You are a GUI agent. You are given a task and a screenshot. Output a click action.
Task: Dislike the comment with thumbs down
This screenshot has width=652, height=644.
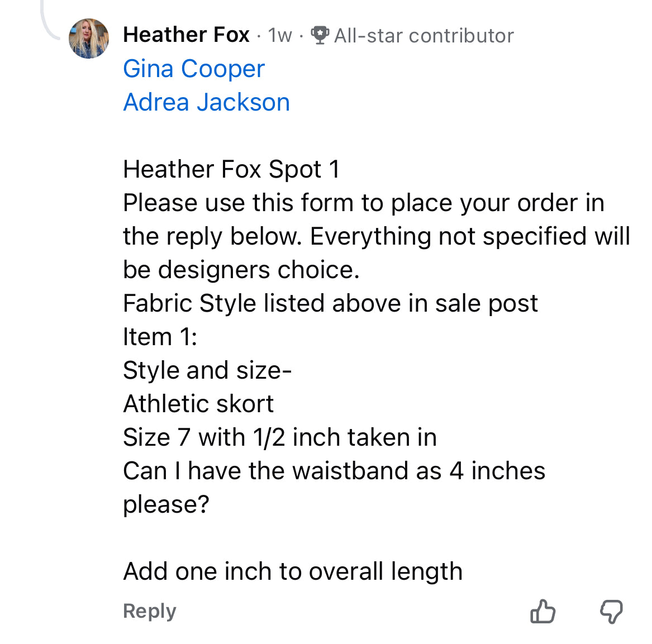611,611
